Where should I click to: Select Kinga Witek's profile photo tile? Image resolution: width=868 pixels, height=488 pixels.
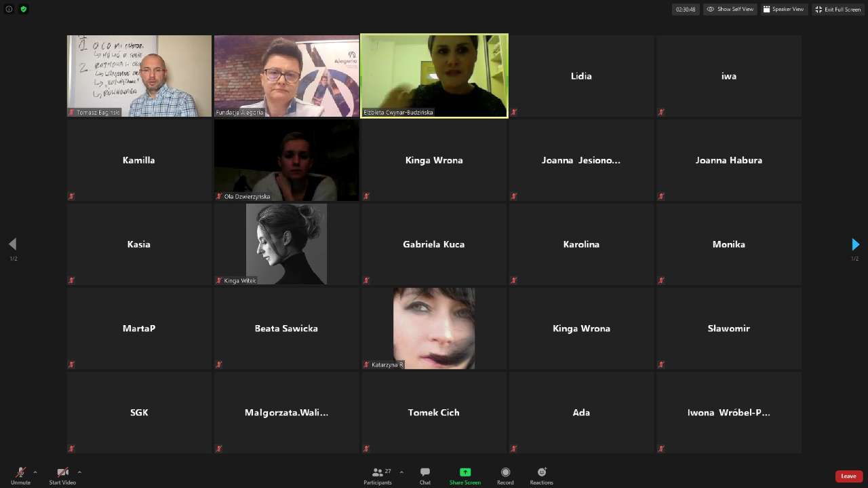[x=286, y=244]
